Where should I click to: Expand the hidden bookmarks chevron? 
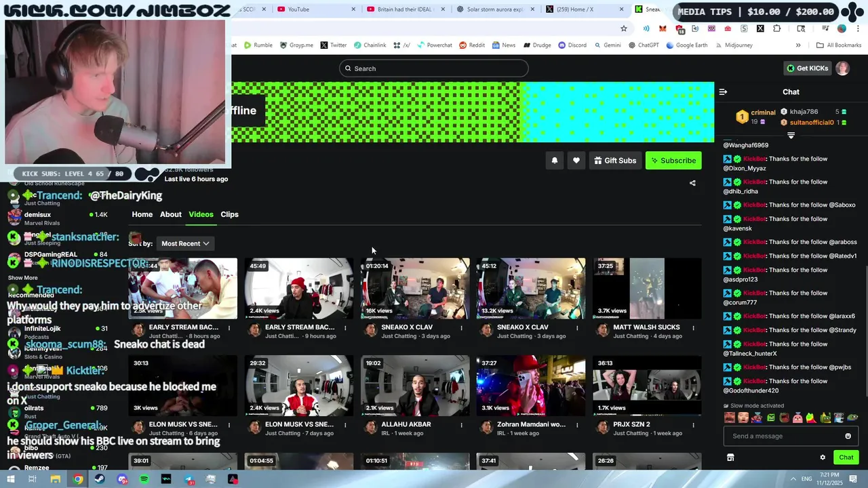click(798, 45)
